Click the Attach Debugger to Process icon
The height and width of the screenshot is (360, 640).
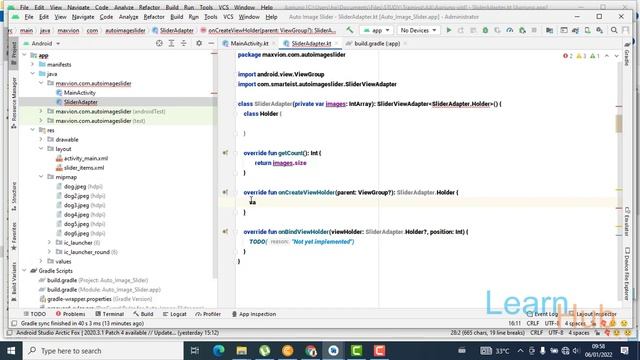[522, 30]
